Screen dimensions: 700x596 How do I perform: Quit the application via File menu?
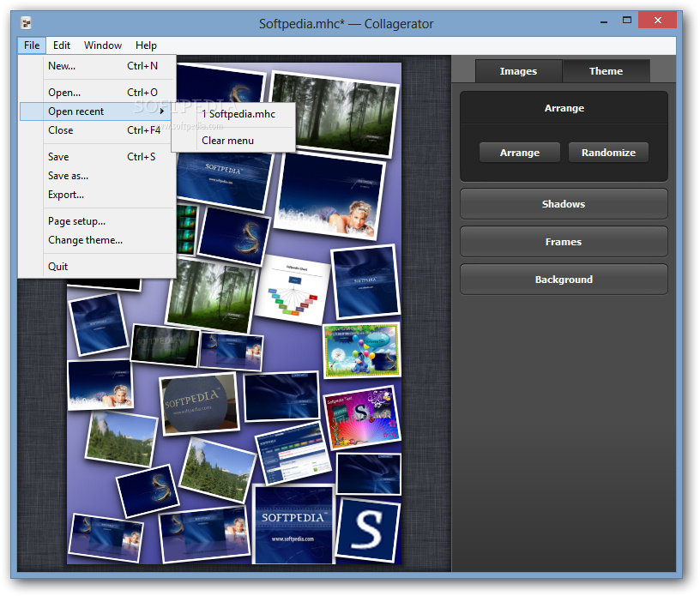coord(98,267)
